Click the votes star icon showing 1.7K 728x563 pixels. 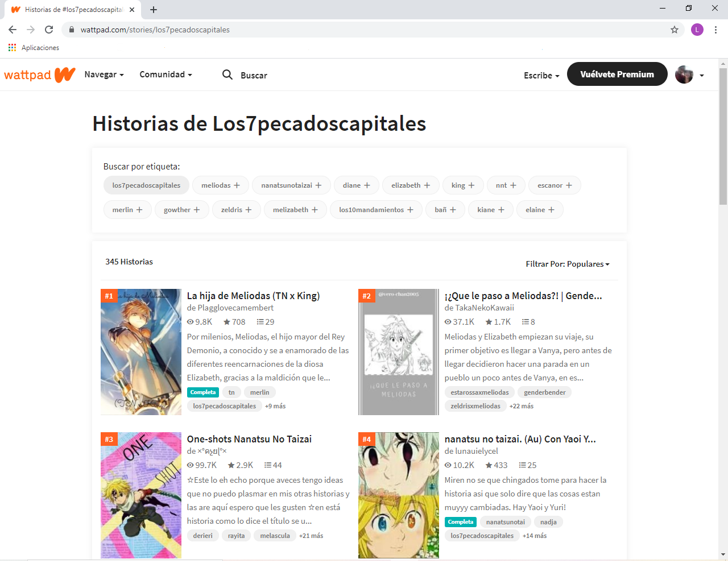pos(489,322)
